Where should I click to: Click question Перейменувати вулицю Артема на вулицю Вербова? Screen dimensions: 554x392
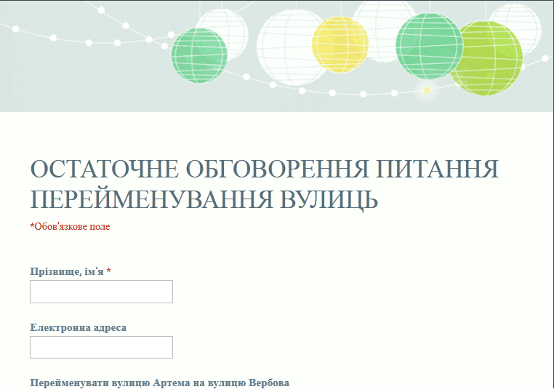[x=160, y=383]
